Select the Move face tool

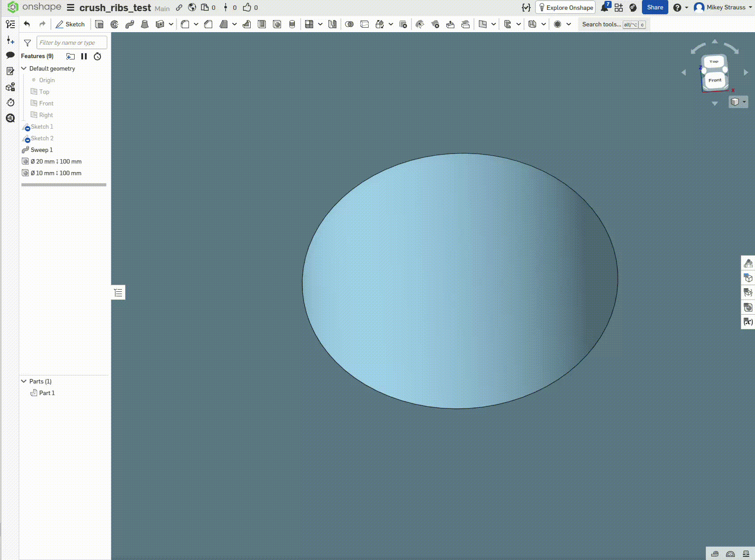point(450,24)
